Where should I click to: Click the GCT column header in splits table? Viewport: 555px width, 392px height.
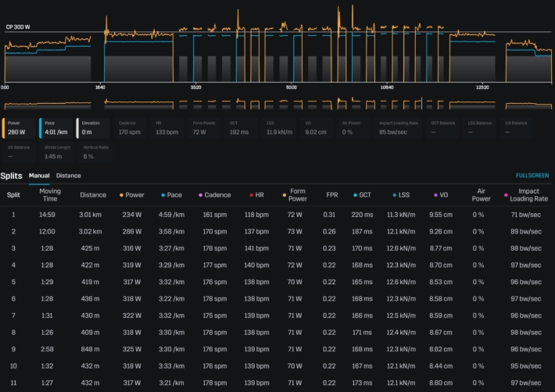coord(365,194)
